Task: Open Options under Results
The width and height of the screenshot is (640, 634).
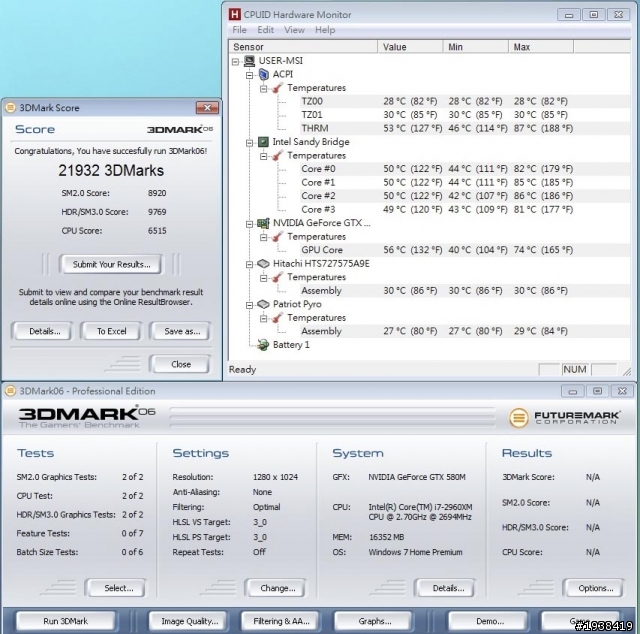Action: (x=595, y=588)
